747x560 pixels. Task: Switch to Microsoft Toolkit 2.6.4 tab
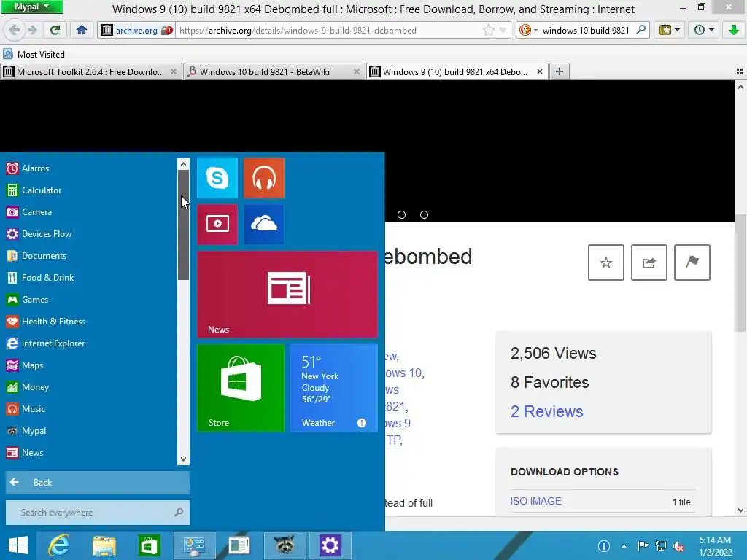point(90,72)
